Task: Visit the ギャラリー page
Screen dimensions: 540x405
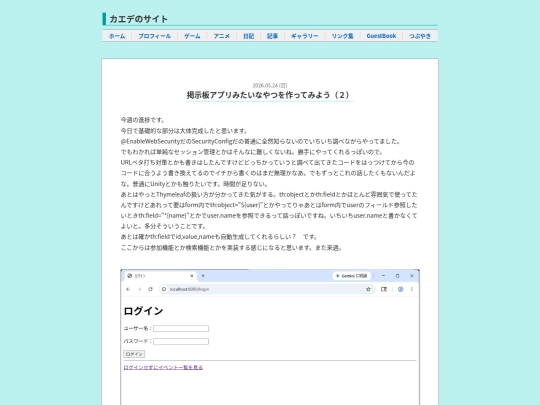Action: [x=305, y=36]
